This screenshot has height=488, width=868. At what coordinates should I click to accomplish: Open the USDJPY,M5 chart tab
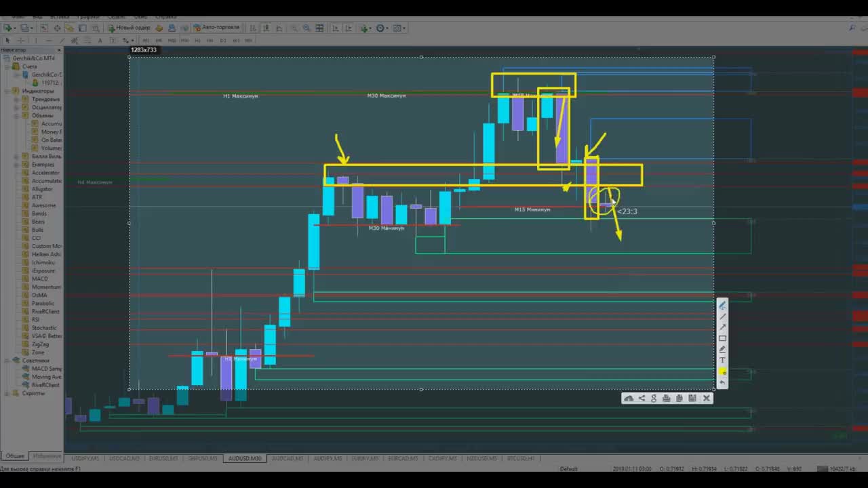pyautogui.click(x=85, y=459)
